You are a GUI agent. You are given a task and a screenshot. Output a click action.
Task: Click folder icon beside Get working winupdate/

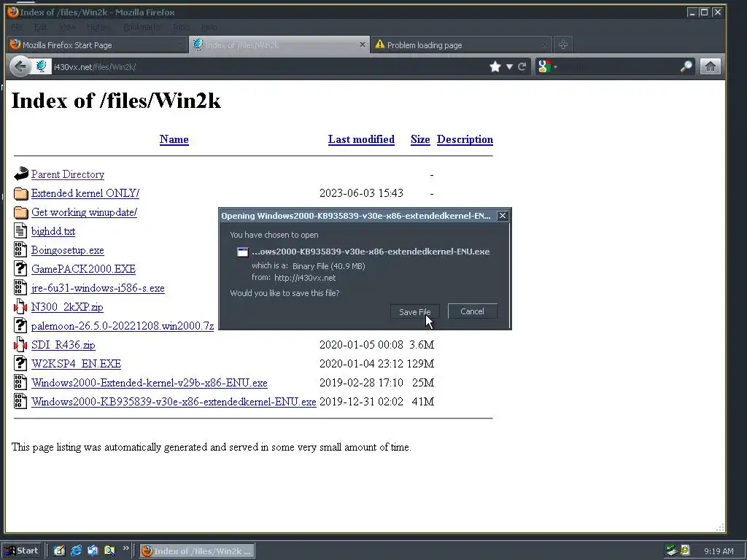21,212
